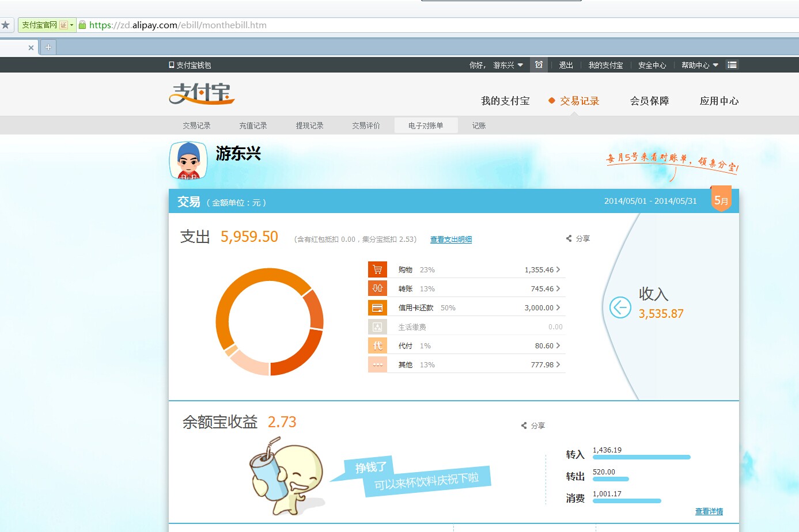Image resolution: width=799 pixels, height=532 pixels.
Task: Click the 信用卡还款 credit card icon
Action: click(x=377, y=307)
